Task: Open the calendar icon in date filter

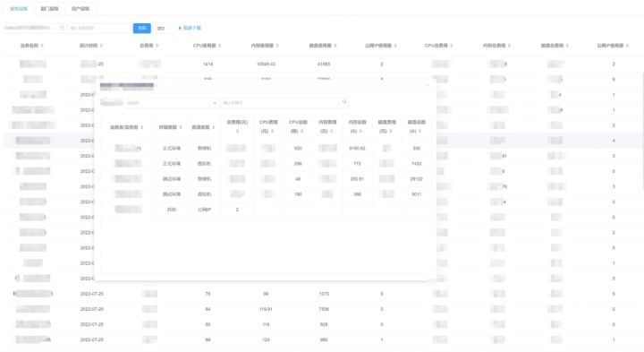Action: click(x=62, y=28)
